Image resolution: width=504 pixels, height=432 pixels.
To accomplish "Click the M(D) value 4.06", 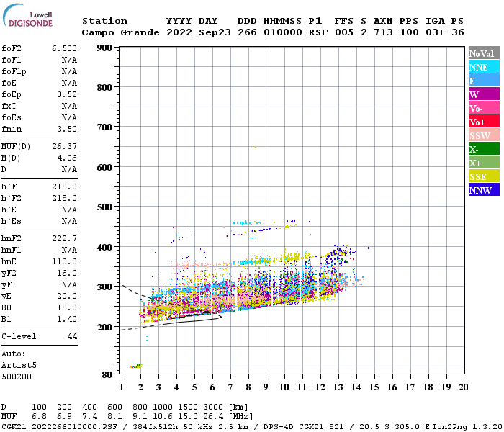I will click(x=67, y=158).
